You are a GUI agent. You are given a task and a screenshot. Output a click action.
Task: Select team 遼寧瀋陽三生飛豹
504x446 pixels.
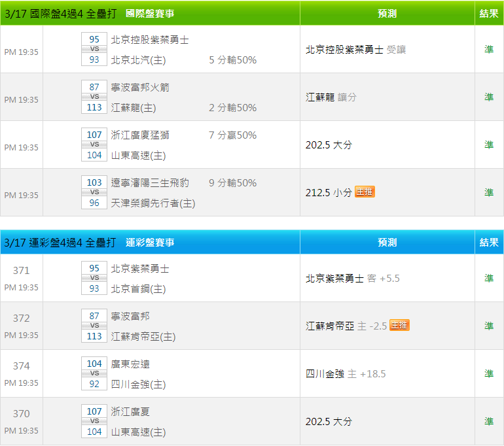[150, 183]
